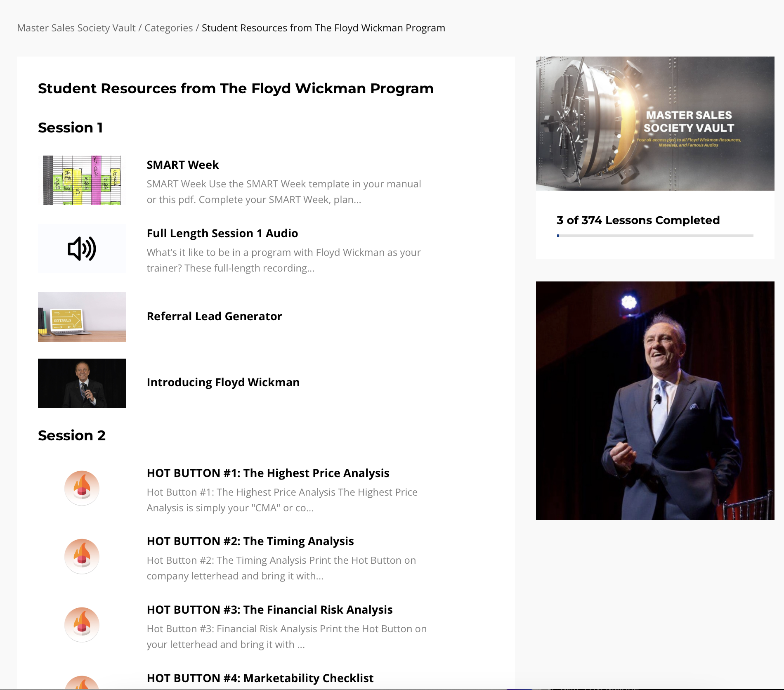Click the SMART Week description text
The image size is (784, 690).
point(284,192)
